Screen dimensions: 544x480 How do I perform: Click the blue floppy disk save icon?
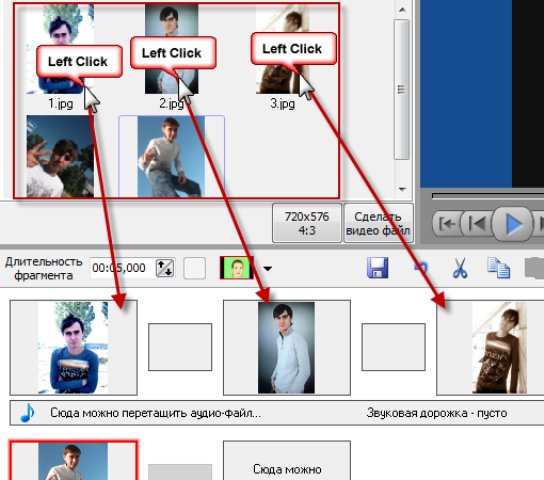(x=377, y=268)
